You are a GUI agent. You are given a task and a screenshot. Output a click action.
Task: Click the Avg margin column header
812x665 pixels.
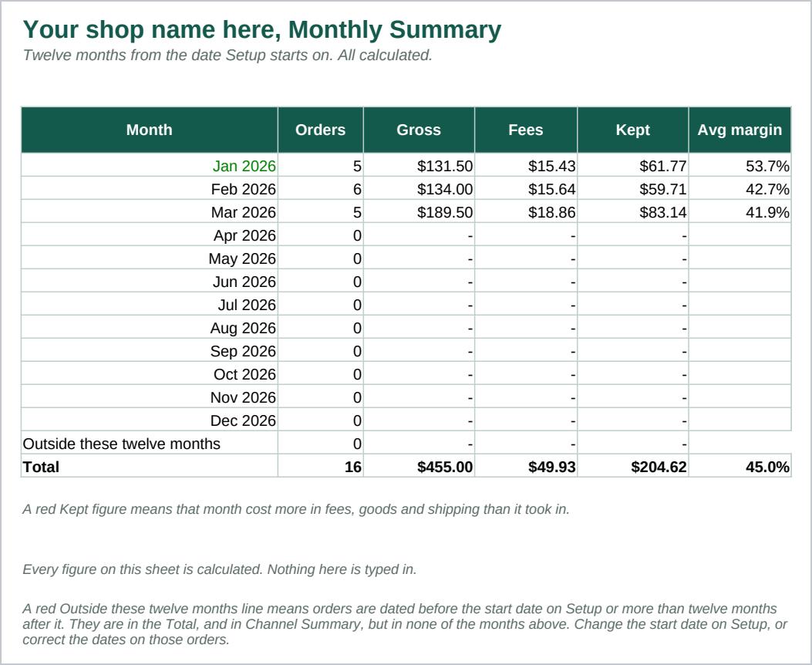(740, 130)
